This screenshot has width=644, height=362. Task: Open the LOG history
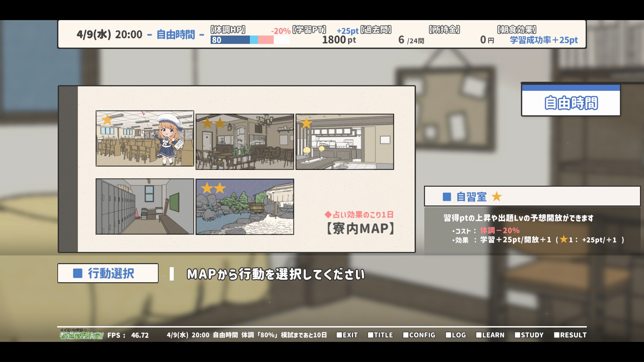tap(456, 335)
